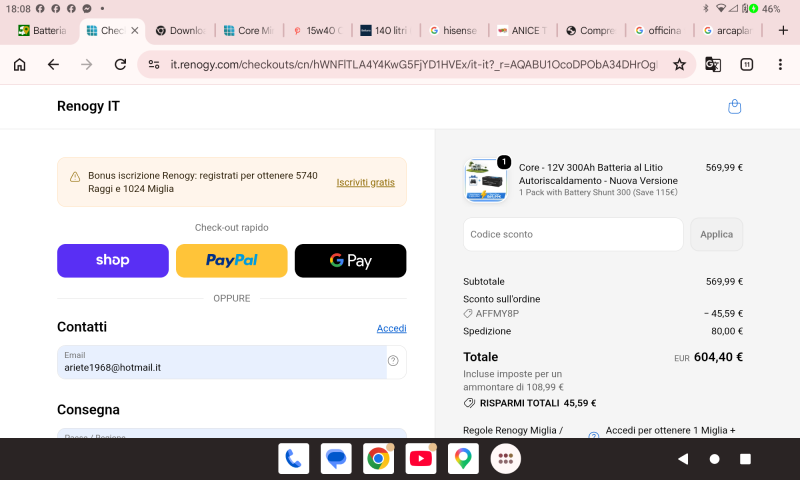Switch to the Download tab
This screenshot has height=480, width=800.
[x=180, y=31]
